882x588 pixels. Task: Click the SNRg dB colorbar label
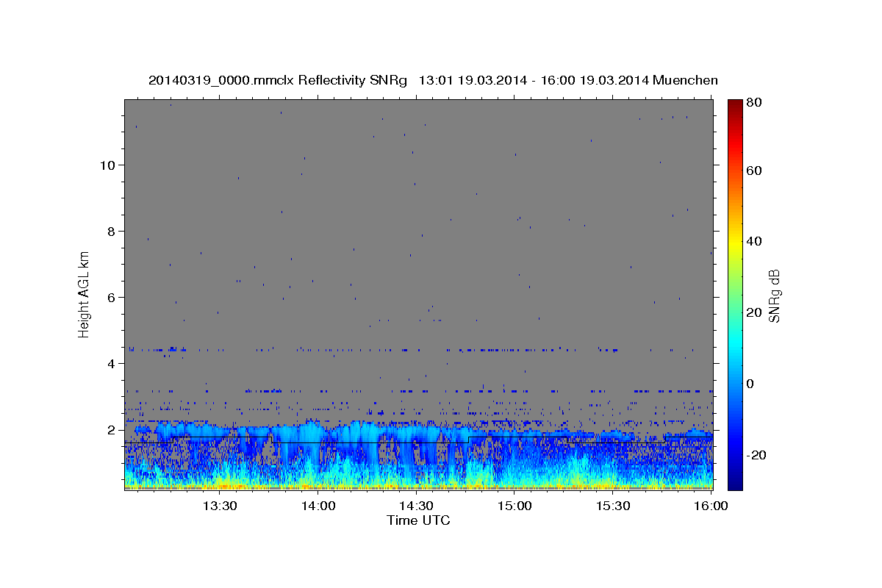[774, 295]
